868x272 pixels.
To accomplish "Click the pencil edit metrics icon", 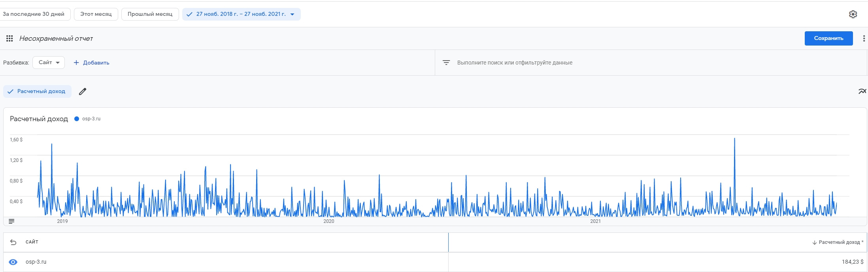I will click(83, 91).
